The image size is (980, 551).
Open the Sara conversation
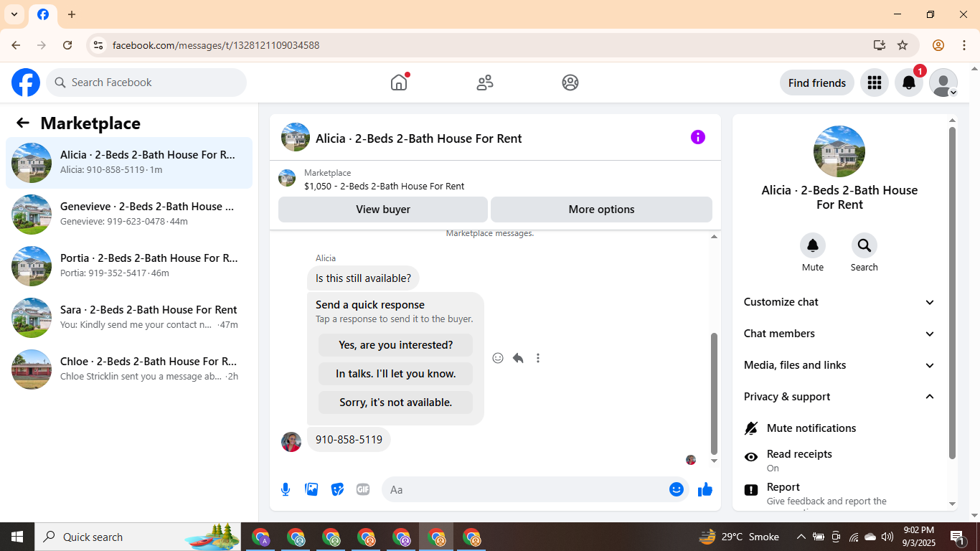coord(129,318)
